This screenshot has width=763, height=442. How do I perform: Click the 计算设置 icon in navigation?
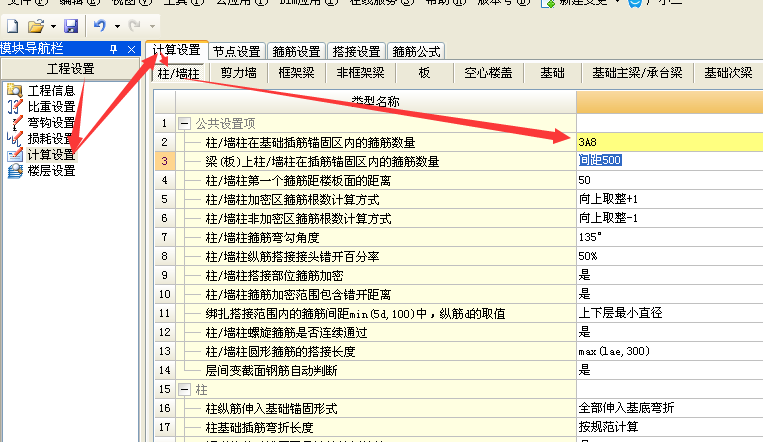tap(15, 155)
